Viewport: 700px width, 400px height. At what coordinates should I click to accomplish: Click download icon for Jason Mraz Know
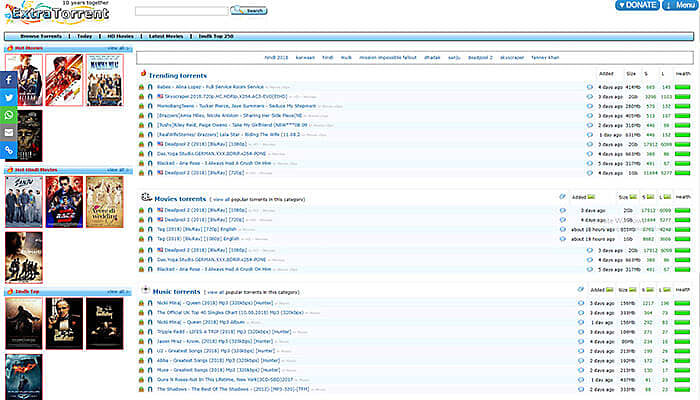point(142,341)
